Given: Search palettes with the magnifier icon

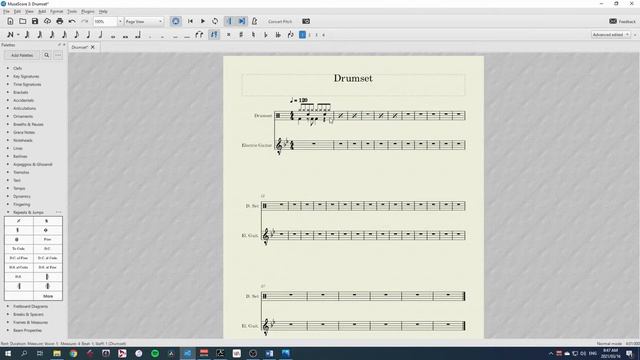Looking at the screenshot, I should 47,55.
